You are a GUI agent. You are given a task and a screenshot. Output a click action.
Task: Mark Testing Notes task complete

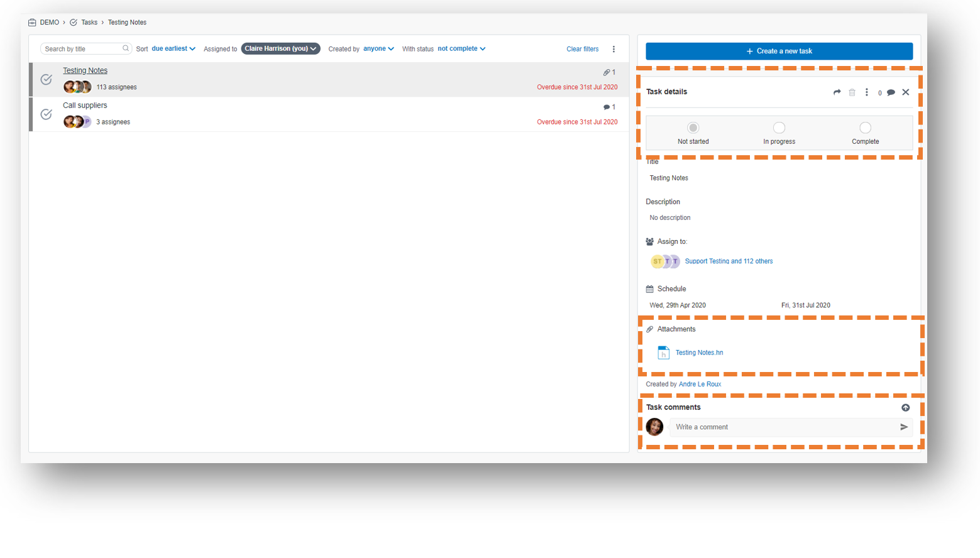(47, 79)
